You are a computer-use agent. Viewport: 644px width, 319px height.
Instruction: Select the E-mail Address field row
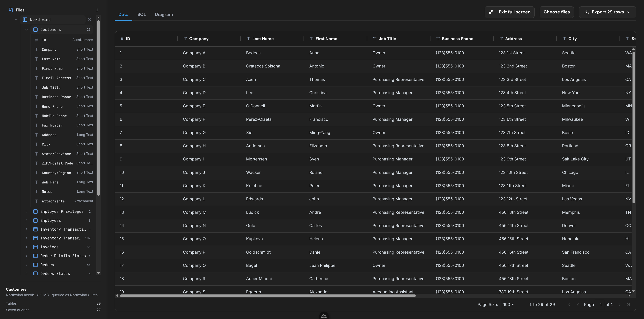click(64, 78)
